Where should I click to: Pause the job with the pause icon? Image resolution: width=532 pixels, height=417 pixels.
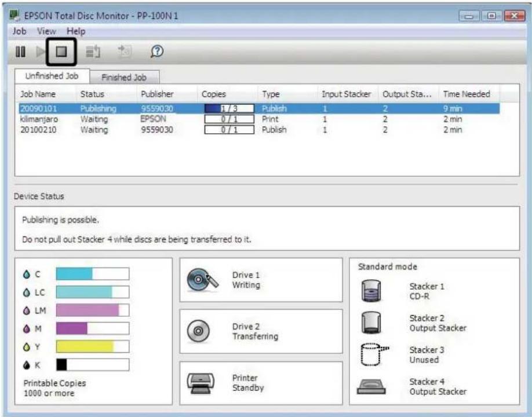pos(20,52)
